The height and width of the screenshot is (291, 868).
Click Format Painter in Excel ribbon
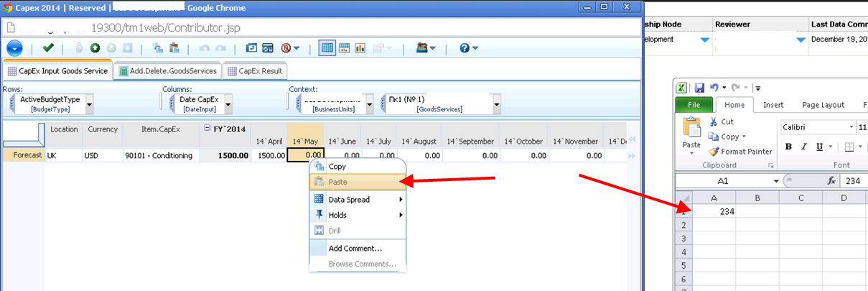coord(740,152)
